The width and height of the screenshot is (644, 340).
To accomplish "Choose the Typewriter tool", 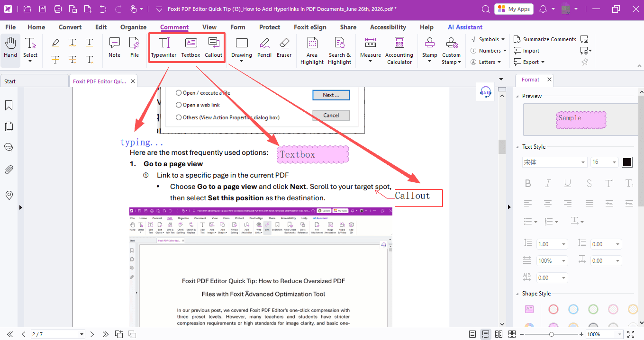I will coord(164,48).
